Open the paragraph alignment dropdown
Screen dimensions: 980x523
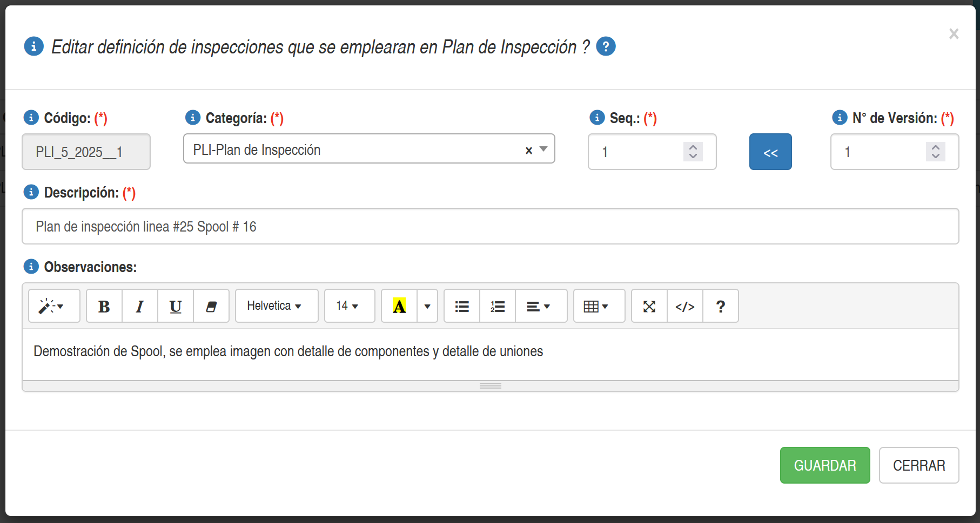pos(541,306)
